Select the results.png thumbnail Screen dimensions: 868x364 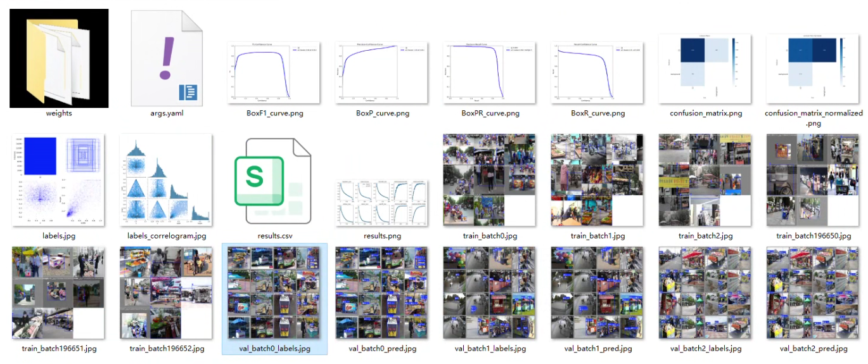pyautogui.click(x=382, y=203)
